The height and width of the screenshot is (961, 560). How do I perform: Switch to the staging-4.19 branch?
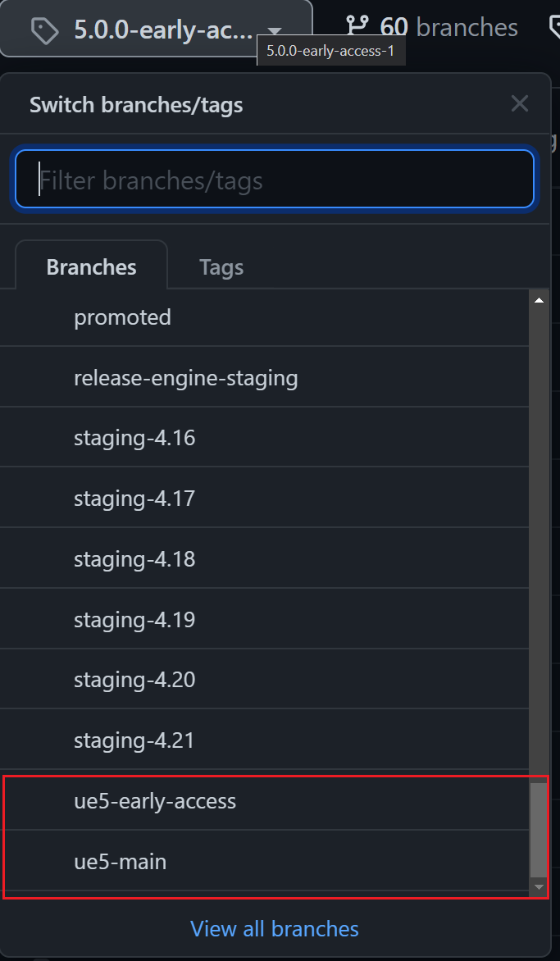[134, 619]
